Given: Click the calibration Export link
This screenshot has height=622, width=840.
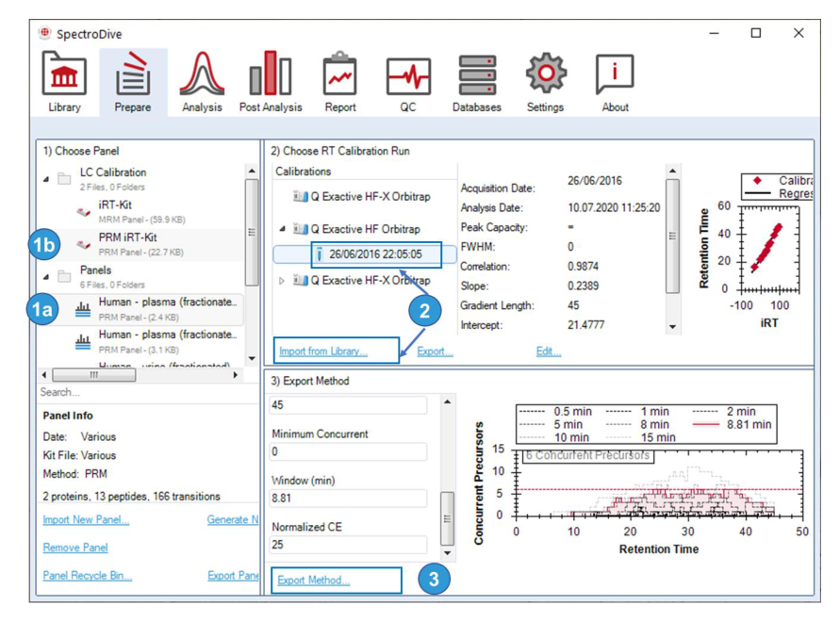Looking at the screenshot, I should (x=435, y=351).
